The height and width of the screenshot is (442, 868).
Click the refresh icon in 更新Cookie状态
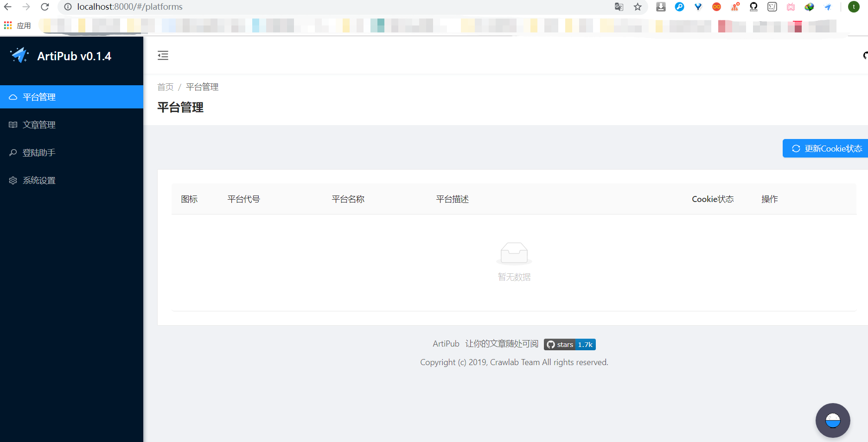coord(796,149)
